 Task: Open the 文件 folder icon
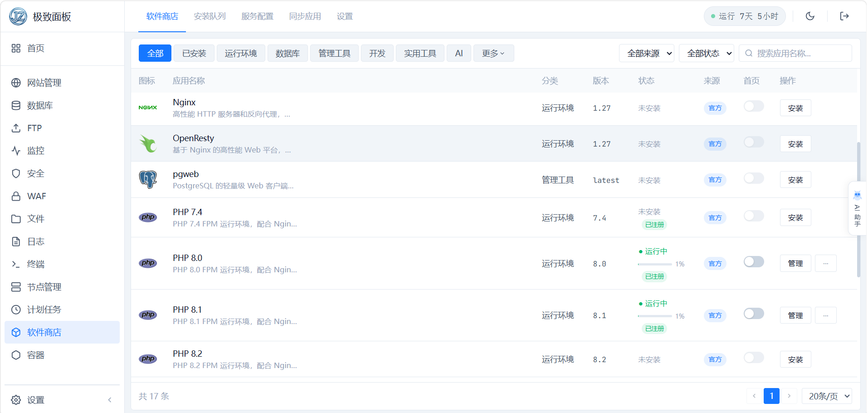(16, 219)
